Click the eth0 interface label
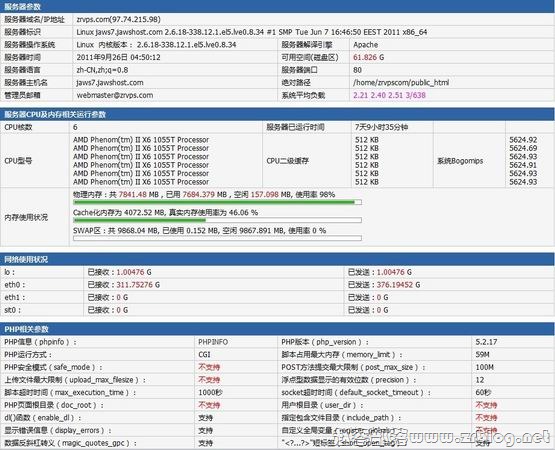555x450 pixels. (15, 285)
